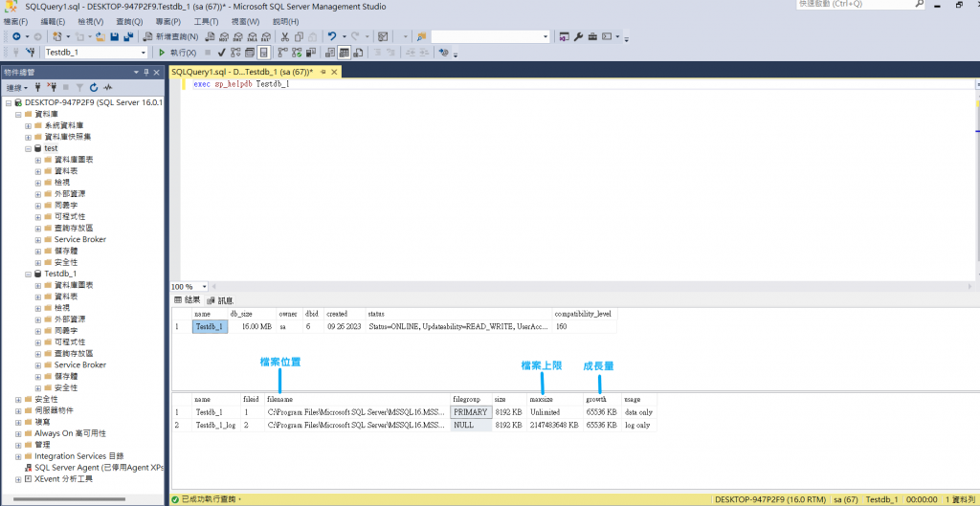Screen dimensions: 980x506
Task: Close the SQLQuery1.sql tab
Action: click(334, 72)
